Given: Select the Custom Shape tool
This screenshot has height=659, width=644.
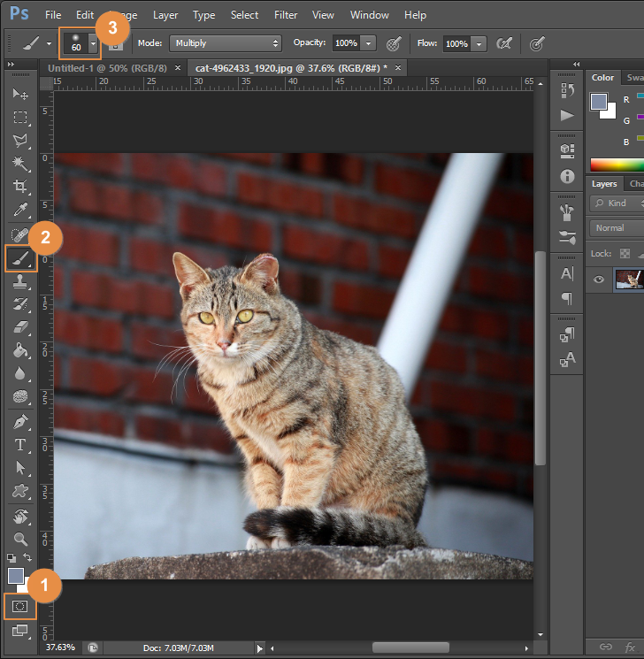Looking at the screenshot, I should (19, 491).
